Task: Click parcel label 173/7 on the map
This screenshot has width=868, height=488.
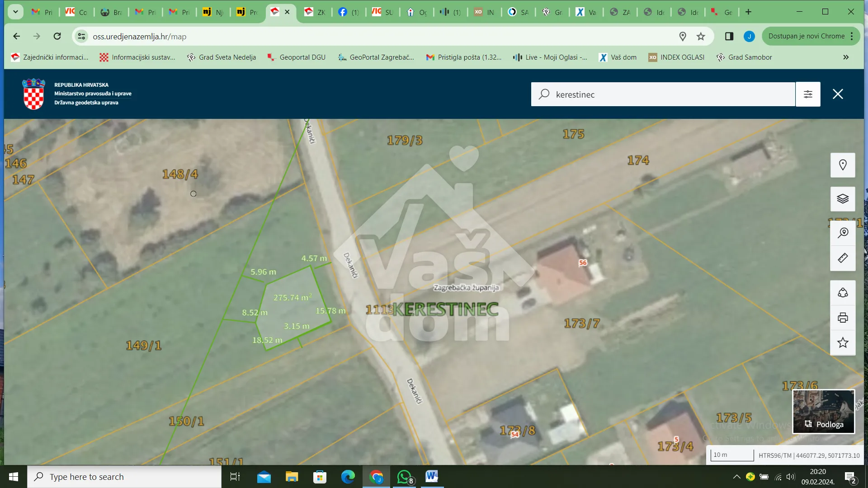Action: pos(582,323)
